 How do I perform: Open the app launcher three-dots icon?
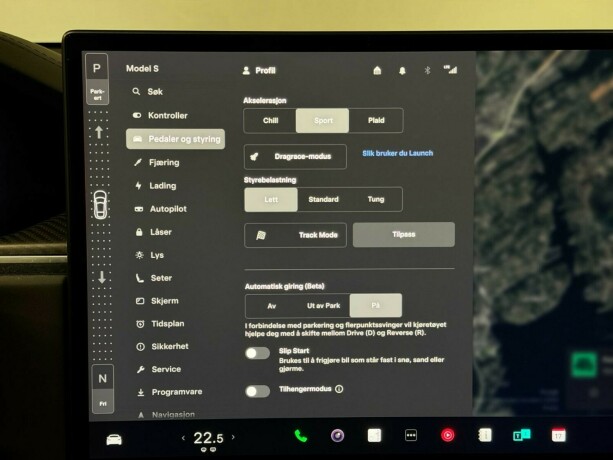411,435
